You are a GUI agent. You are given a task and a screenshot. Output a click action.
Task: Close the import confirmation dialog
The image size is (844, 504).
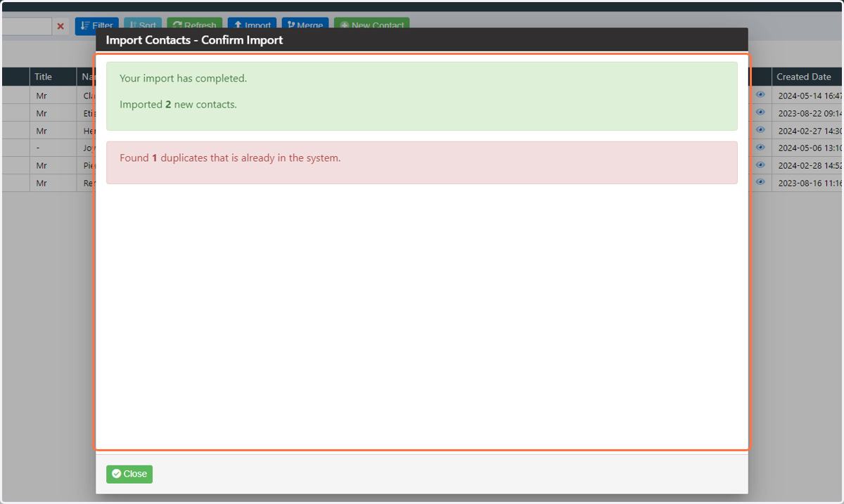tap(129, 474)
